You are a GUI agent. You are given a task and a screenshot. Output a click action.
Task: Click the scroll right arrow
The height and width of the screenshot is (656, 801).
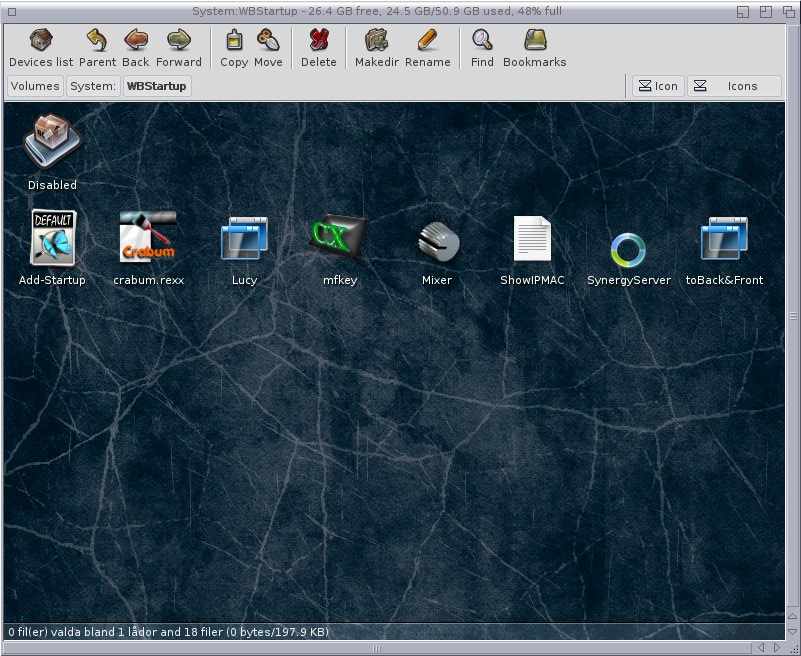[777, 648]
